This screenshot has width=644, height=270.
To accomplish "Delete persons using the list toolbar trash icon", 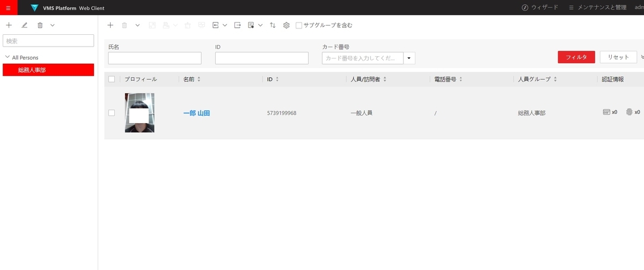I will click(x=125, y=25).
